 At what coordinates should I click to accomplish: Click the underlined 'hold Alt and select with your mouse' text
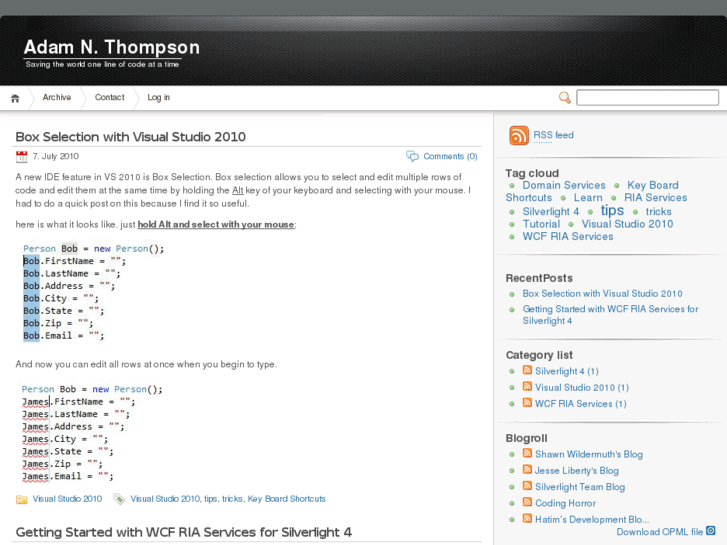216,224
